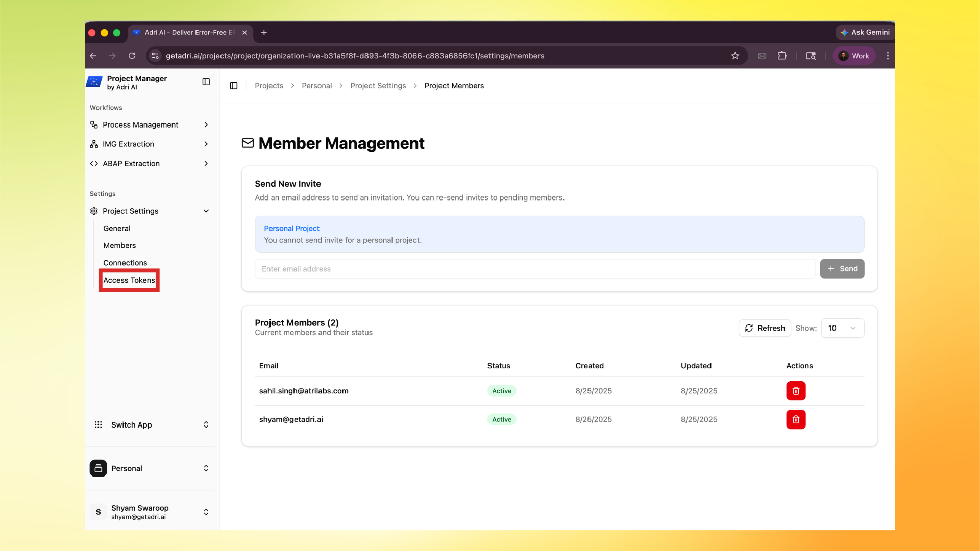
Task: Delete member shyam@getadri.ai with trash icon
Action: pyautogui.click(x=795, y=419)
